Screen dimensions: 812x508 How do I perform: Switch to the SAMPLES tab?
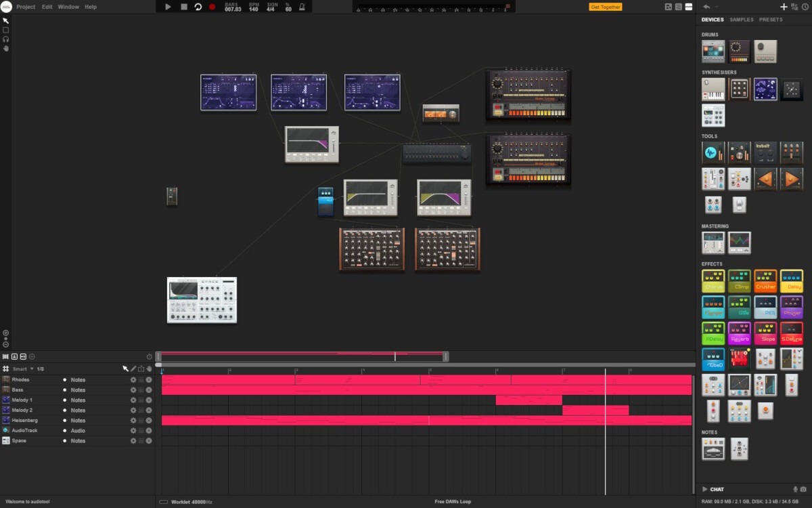[741, 20]
